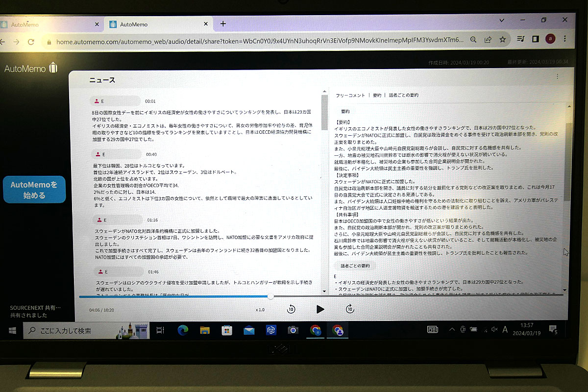Play the audio recording
Screen dimensions: 588x392
[x=320, y=309]
